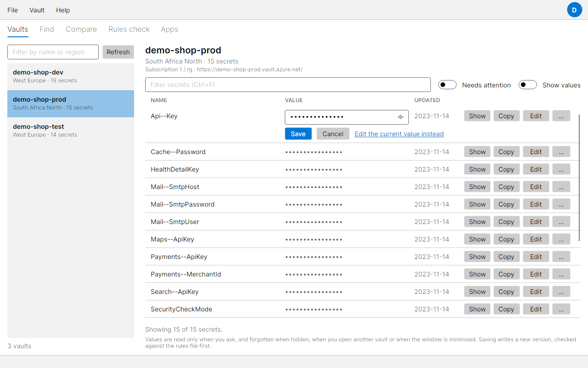Click the Payments--MerchantId secret name

(186, 274)
